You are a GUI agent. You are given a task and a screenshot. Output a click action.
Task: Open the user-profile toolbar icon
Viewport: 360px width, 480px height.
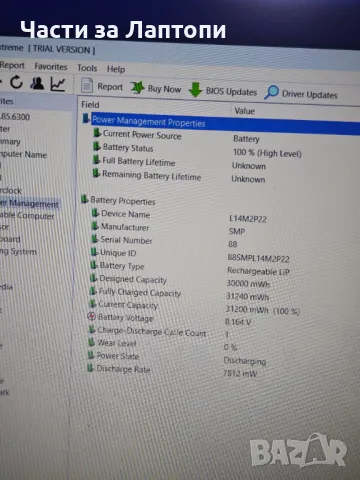(37, 83)
